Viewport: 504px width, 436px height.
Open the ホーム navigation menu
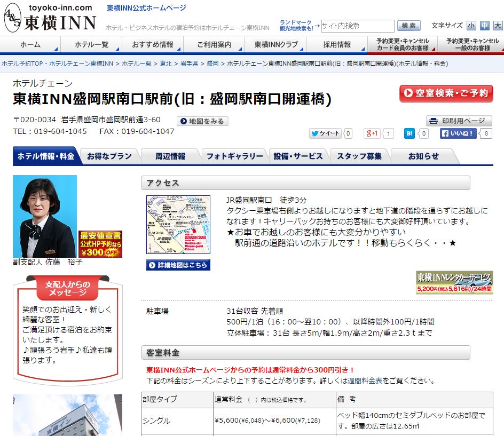coord(30,44)
